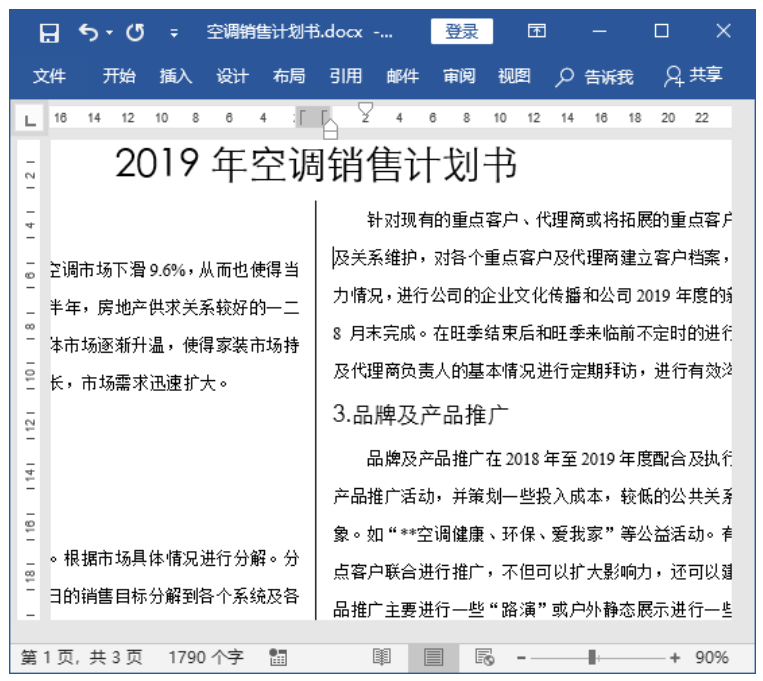
Task: Click the left indent marker on ruler
Action: (x=330, y=130)
